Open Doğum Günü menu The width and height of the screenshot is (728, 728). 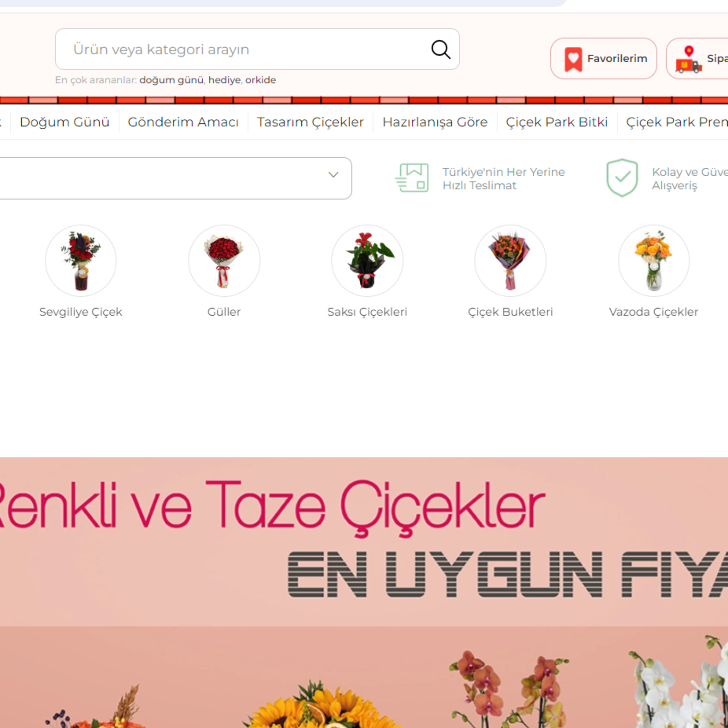click(65, 122)
